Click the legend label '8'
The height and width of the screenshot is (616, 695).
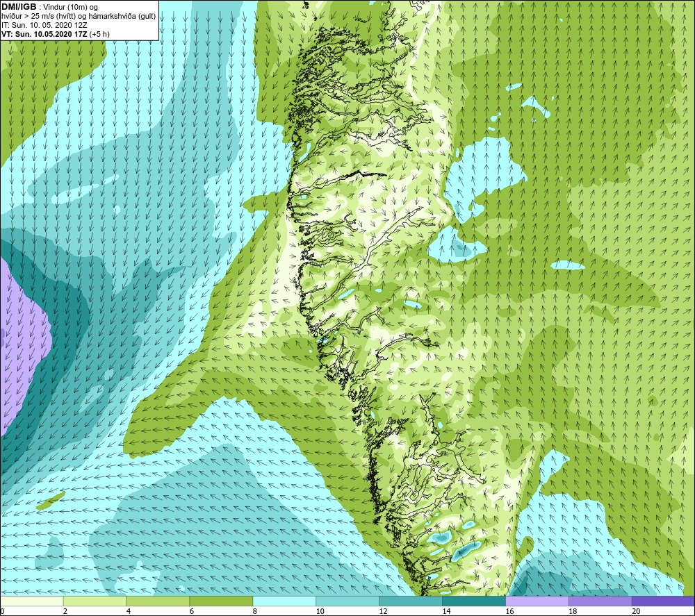click(x=255, y=611)
